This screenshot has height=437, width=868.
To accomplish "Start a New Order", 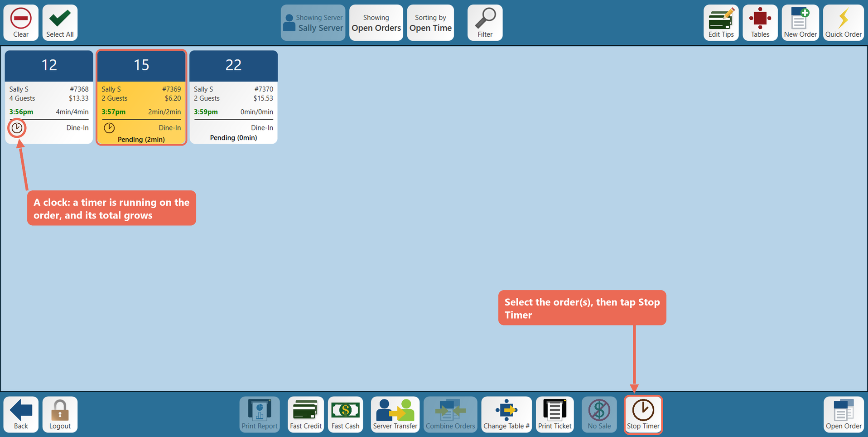I will coord(800,23).
